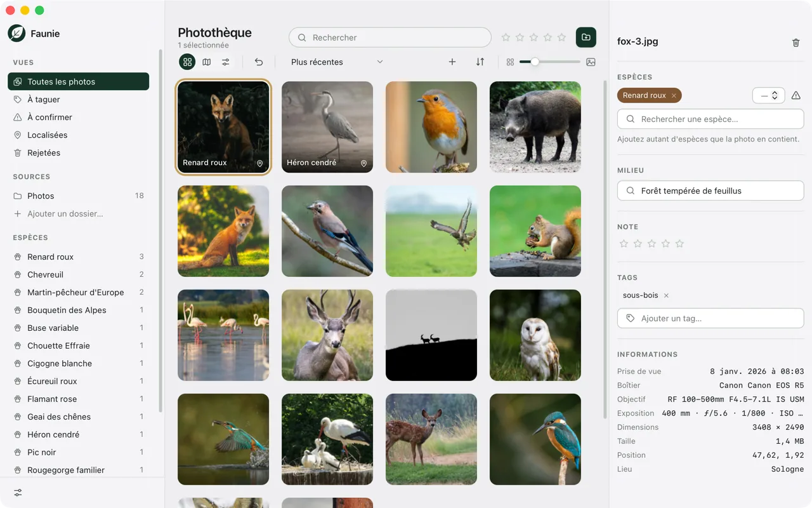Image resolution: width=812 pixels, height=508 pixels.
Task: Select the robin photo thumbnail
Action: click(431, 127)
